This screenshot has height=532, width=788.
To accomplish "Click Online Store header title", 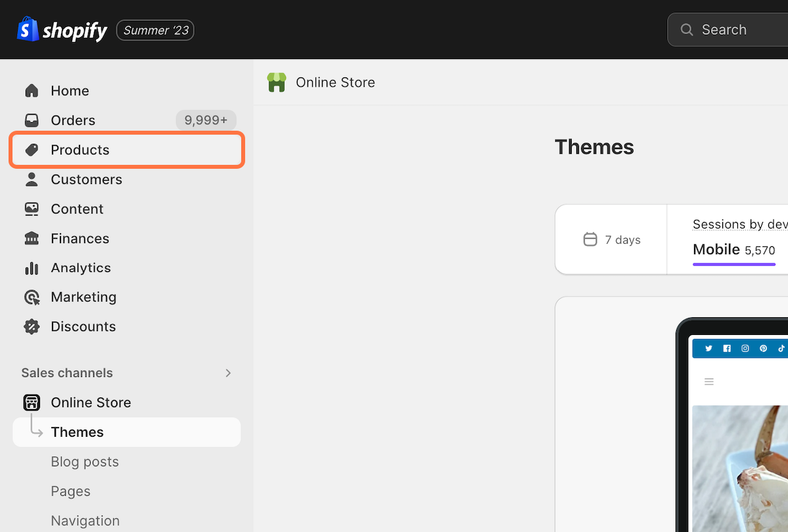I will (335, 82).
